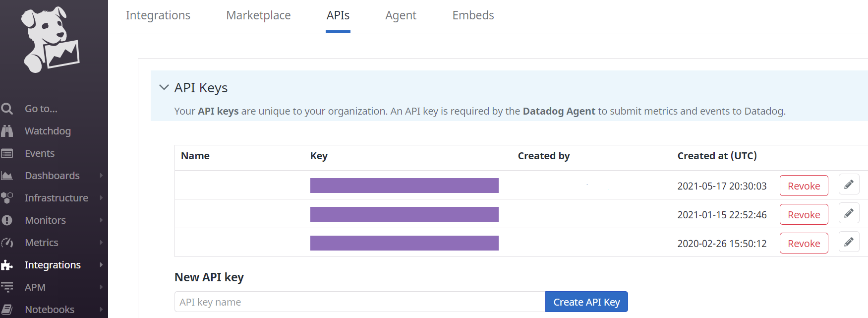This screenshot has width=868, height=318.
Task: Edit the API key created 2021-01-15
Action: pyautogui.click(x=849, y=213)
